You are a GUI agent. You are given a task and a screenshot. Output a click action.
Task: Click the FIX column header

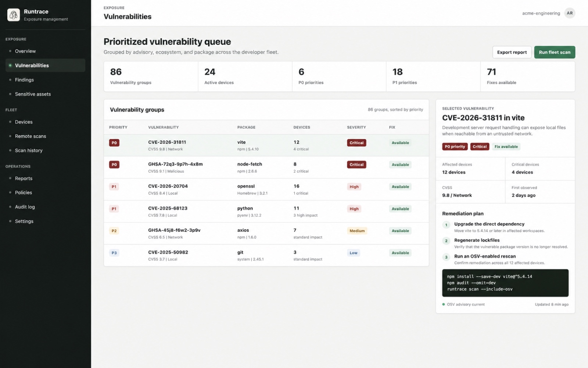tap(392, 127)
